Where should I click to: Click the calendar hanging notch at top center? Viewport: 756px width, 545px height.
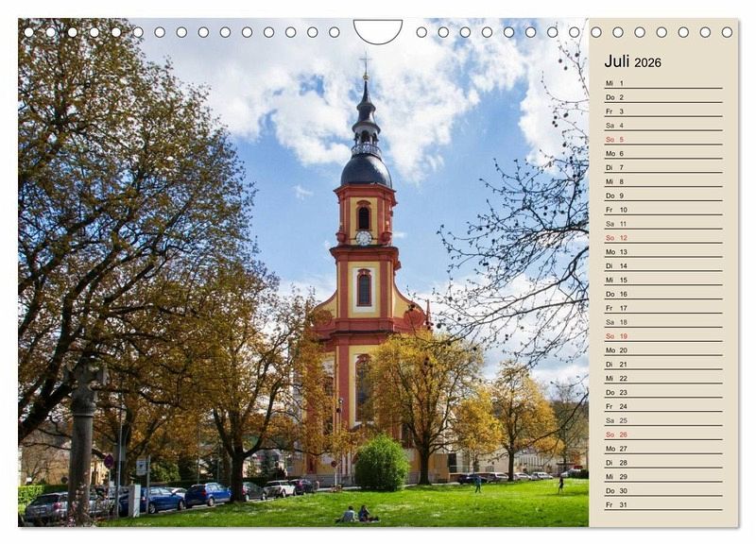pos(377,31)
